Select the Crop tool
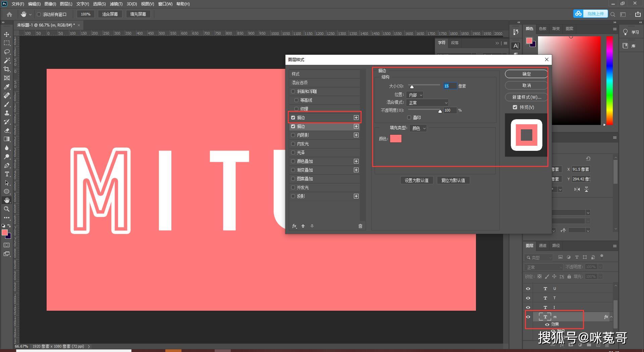 tap(7, 69)
